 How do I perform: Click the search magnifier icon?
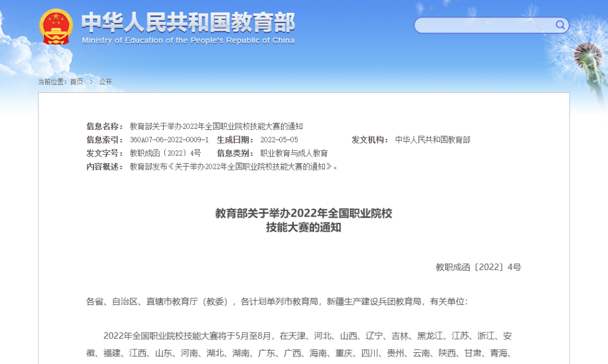click(560, 25)
